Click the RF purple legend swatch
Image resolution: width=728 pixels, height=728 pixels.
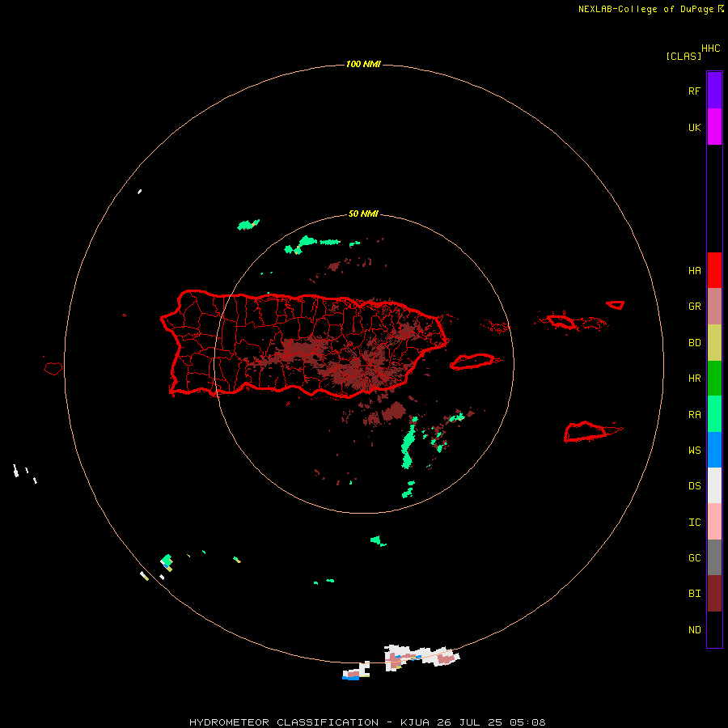coord(714,91)
